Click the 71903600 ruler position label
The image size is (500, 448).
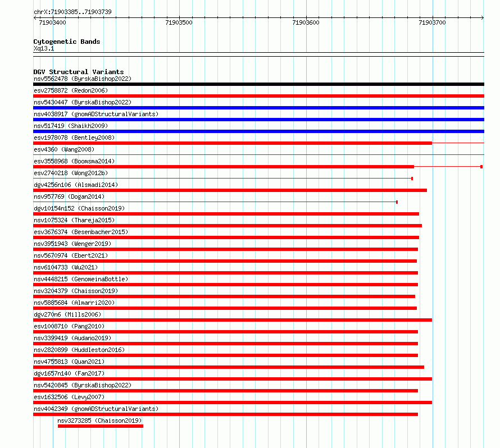pos(306,22)
